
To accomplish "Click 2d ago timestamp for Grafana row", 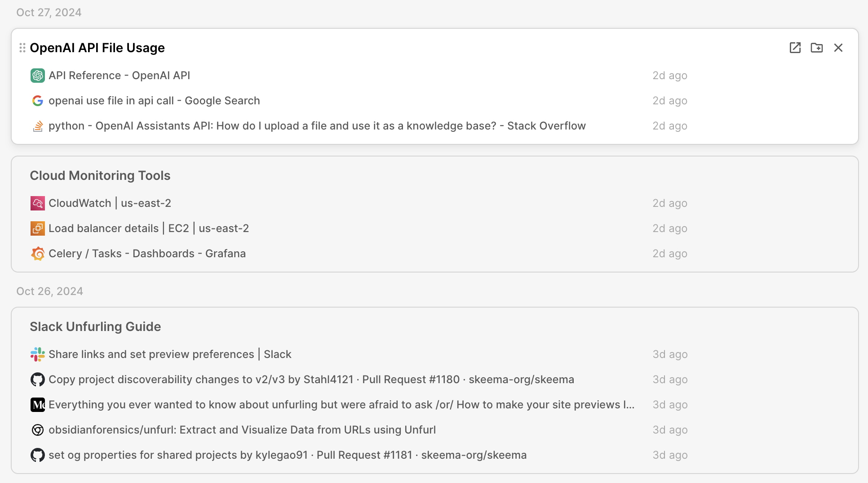I will tap(670, 254).
